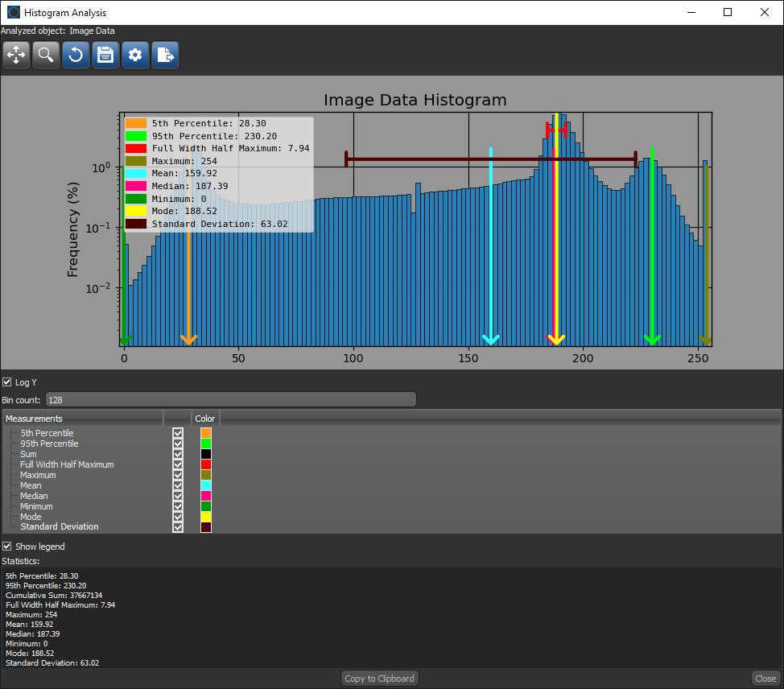
Task: Uncheck the Mode measurement
Action: coord(177,517)
